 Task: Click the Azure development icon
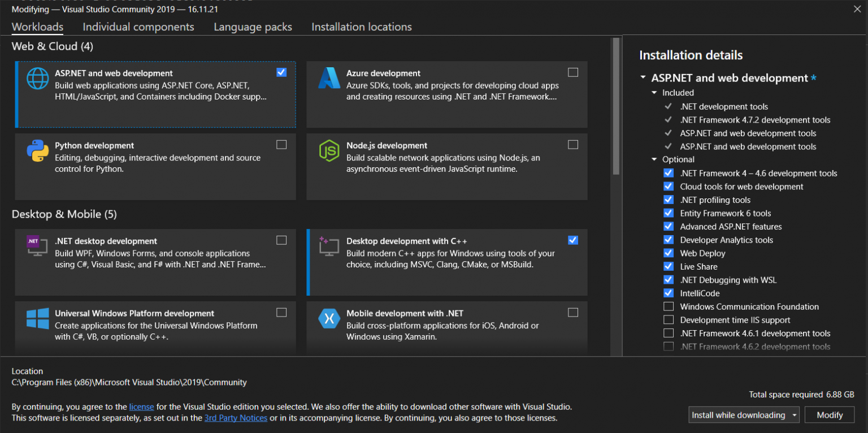pyautogui.click(x=329, y=78)
